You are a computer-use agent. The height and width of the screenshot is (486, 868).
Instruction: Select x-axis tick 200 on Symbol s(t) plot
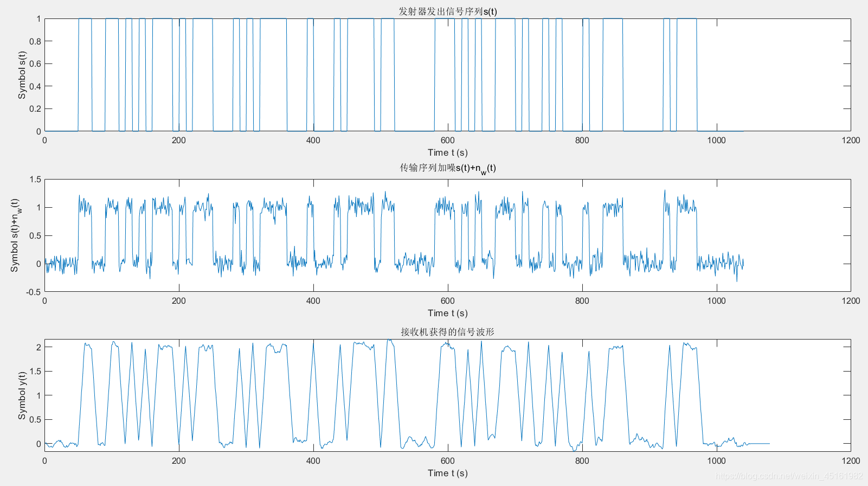click(179, 140)
